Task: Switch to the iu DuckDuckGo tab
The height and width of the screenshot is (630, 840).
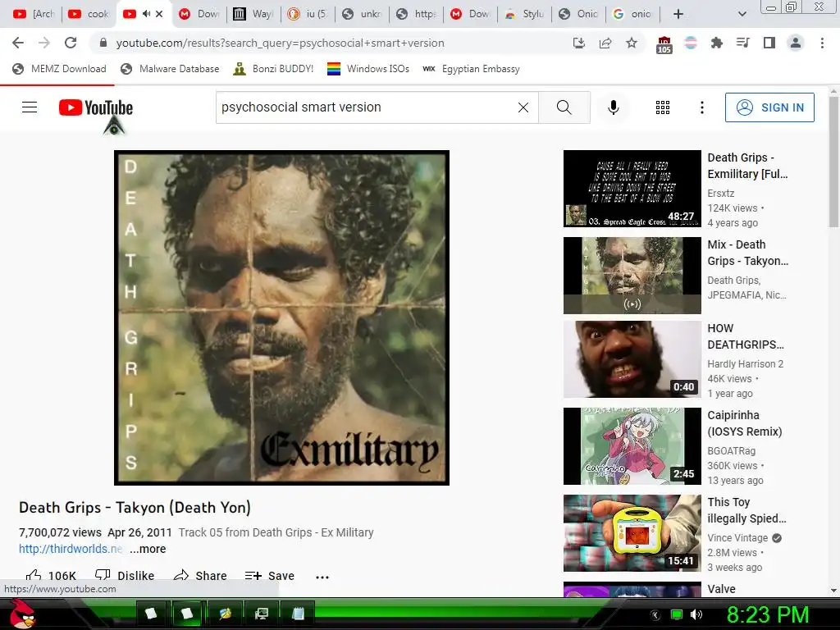Action: point(308,14)
